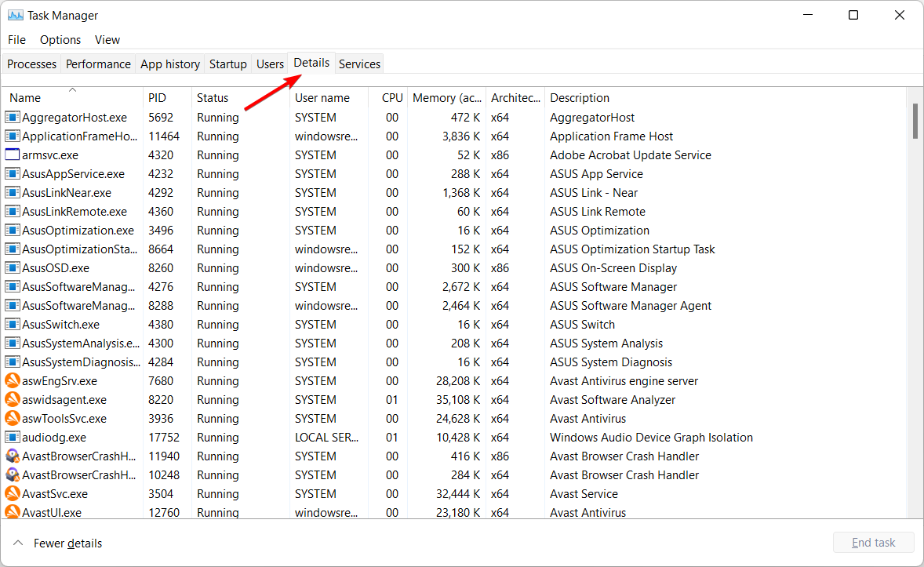Select the AsusSoftwareManager row with PID 8288

pyautogui.click(x=453, y=306)
